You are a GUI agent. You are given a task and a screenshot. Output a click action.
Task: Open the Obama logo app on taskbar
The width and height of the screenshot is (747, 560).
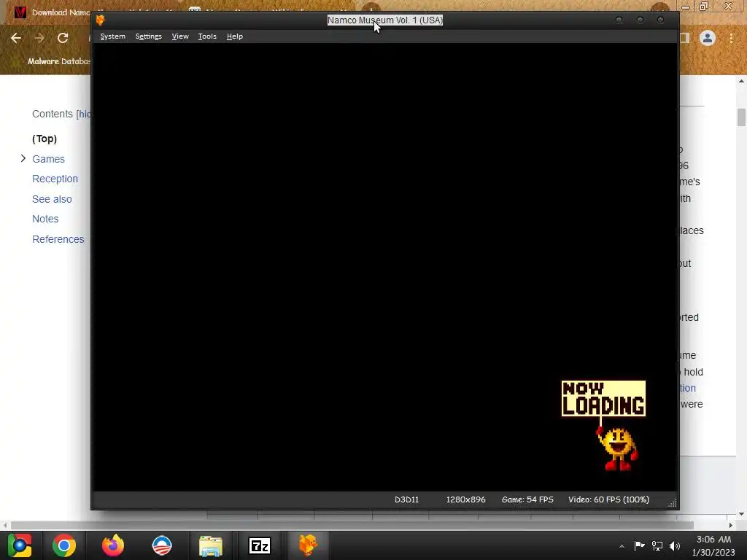coord(162,545)
